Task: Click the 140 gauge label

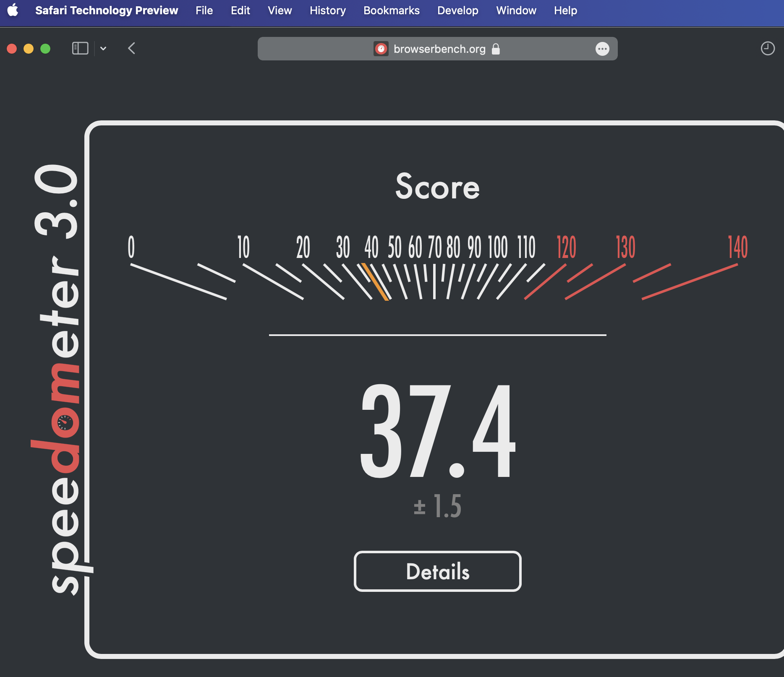Action: click(x=737, y=247)
